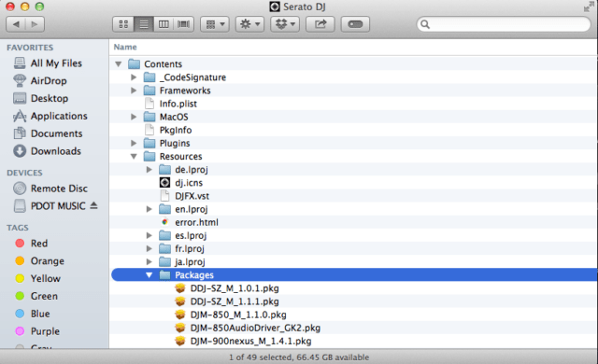Select the MacOS folder icon
The width and height of the screenshot is (598, 364).
[x=149, y=117]
